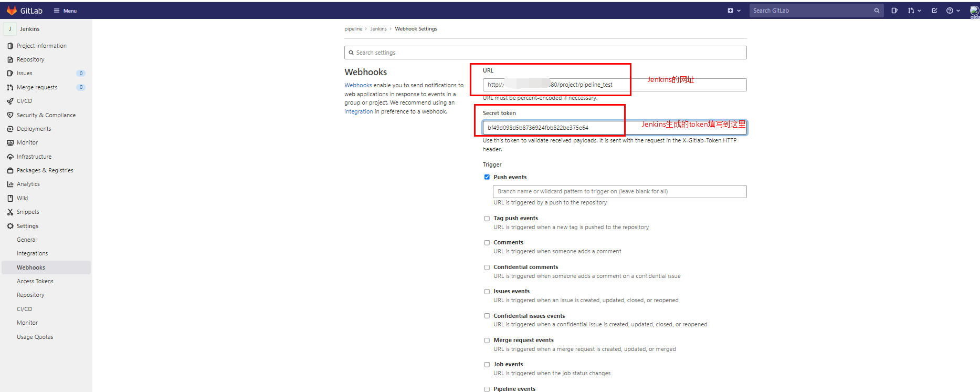
Task: Click pipeline breadcrumb link
Action: 353,29
